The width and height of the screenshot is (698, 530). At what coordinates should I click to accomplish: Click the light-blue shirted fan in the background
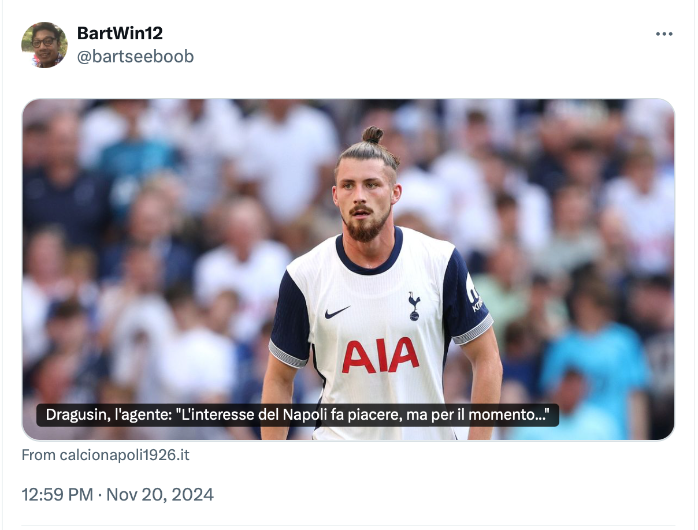(594, 369)
